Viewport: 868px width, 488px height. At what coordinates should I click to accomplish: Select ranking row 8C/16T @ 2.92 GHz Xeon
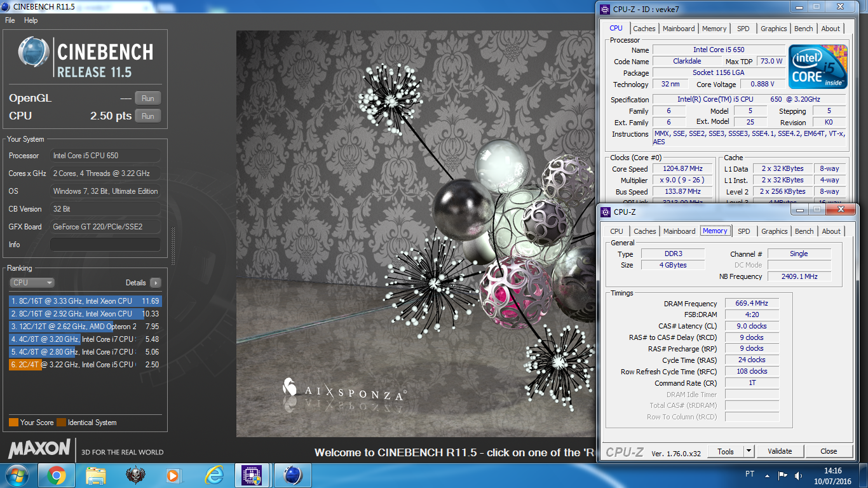click(x=85, y=314)
